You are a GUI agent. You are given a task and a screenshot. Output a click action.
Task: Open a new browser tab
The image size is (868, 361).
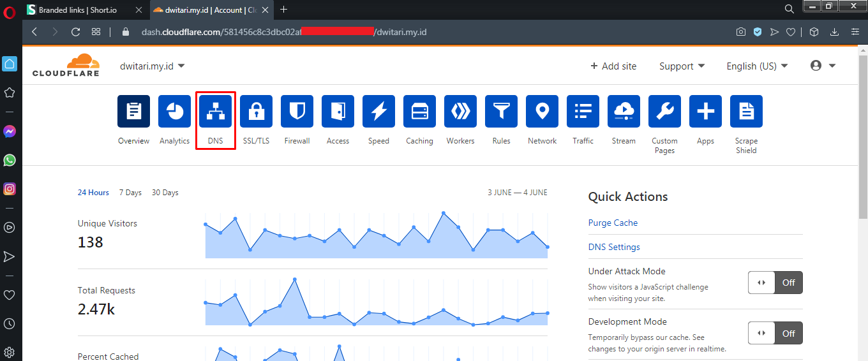(284, 10)
